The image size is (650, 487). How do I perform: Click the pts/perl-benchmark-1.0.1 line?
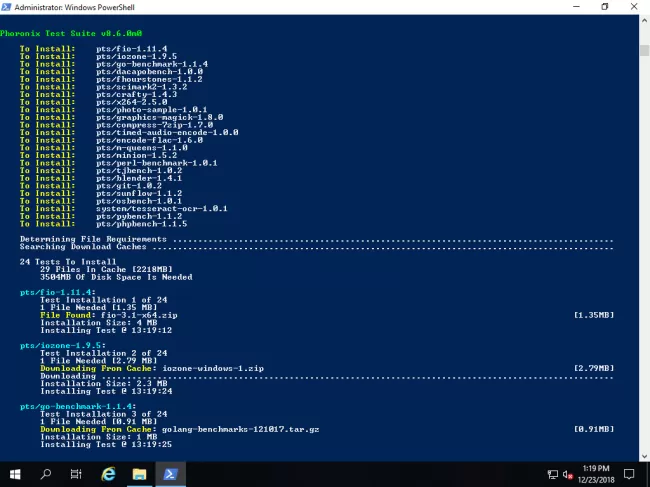point(119,163)
